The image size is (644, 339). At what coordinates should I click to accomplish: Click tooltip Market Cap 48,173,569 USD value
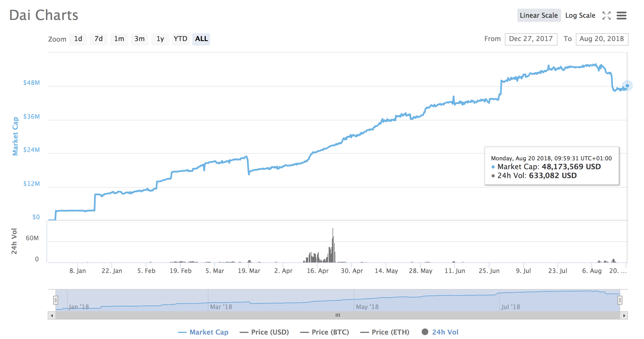(571, 167)
